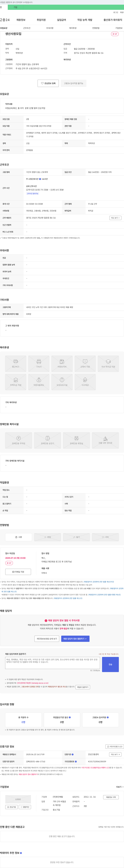Click the 이메일 지원 button
The image size is (124, 868).
tap(18, 572)
